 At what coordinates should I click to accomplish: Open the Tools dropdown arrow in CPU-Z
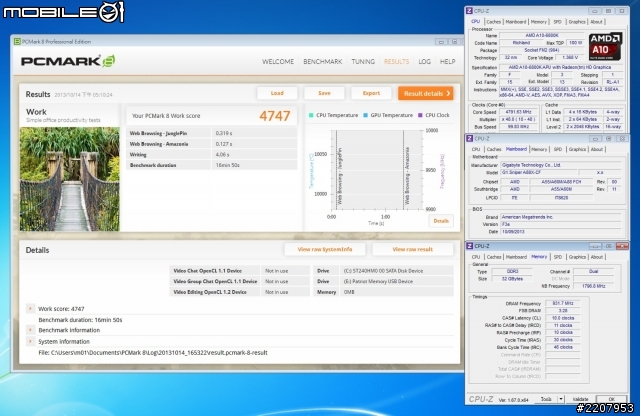pyautogui.click(x=561, y=399)
